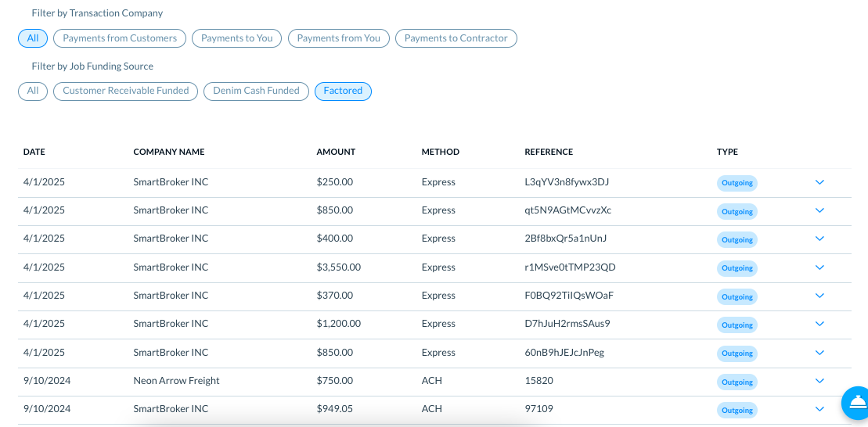Sort by the DATE column header
The image size is (868, 427).
[34, 152]
